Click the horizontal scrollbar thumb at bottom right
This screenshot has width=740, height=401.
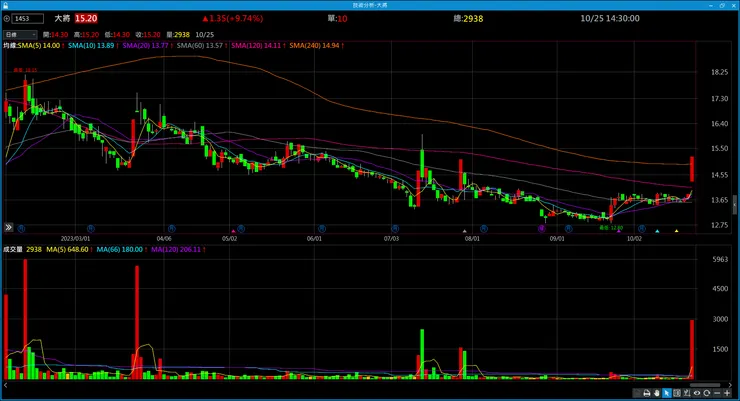coord(705,385)
